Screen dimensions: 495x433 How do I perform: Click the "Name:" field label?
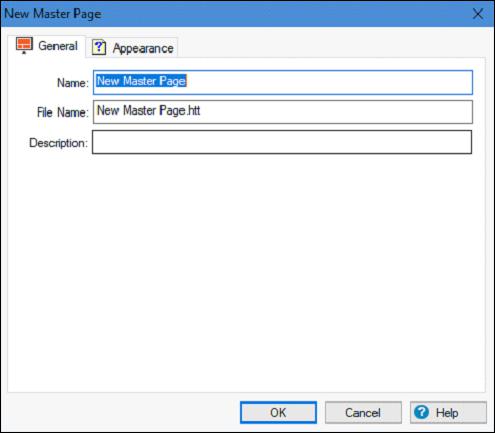(73, 83)
